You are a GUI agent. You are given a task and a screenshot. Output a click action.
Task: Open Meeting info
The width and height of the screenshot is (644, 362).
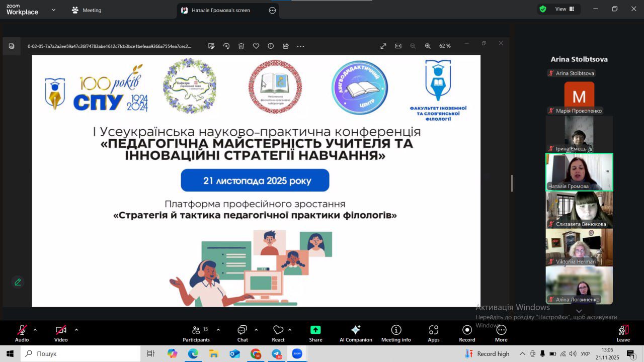pos(396,333)
